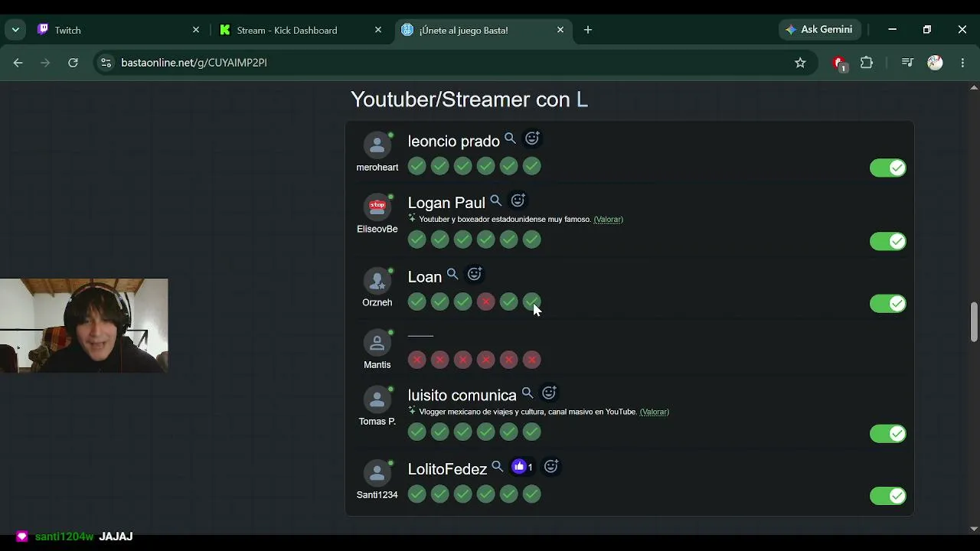Viewport: 980px width, 551px height.
Task: Click meroheart's player avatar
Action: [377, 145]
